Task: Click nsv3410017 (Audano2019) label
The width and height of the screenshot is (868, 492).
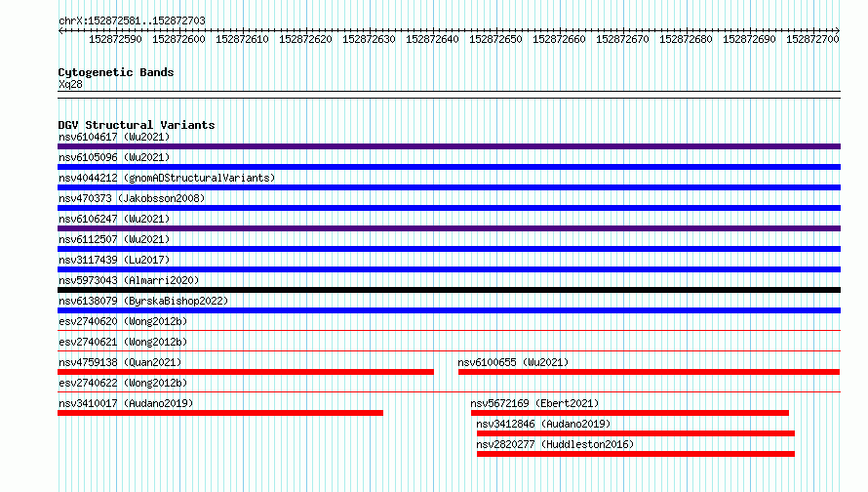Action: pos(126,403)
